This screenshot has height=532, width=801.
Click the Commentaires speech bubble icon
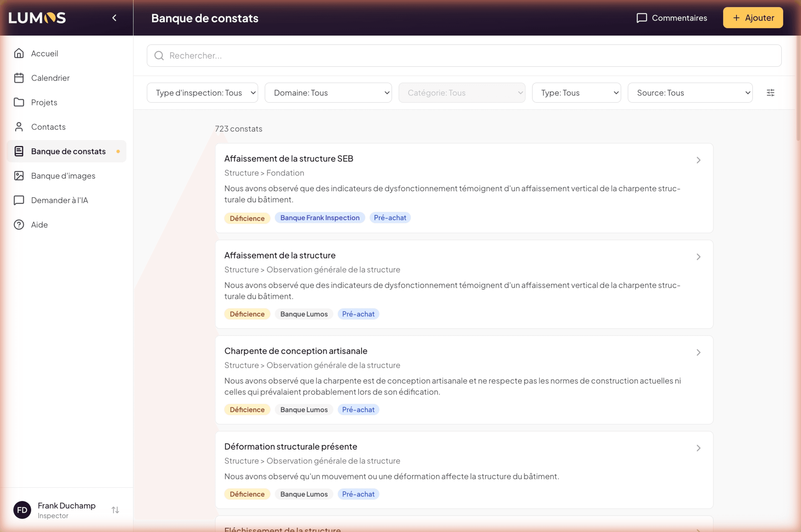[641, 18]
